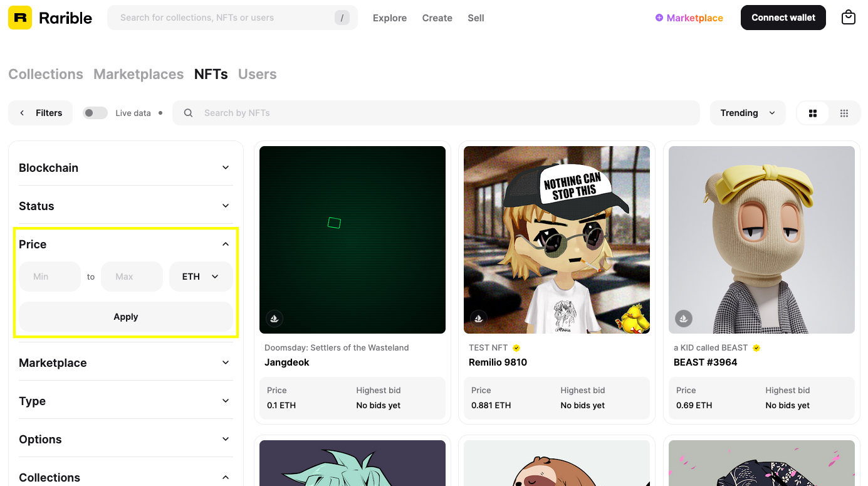The width and height of the screenshot is (868, 486).
Task: Apply the price filter
Action: coord(126,317)
